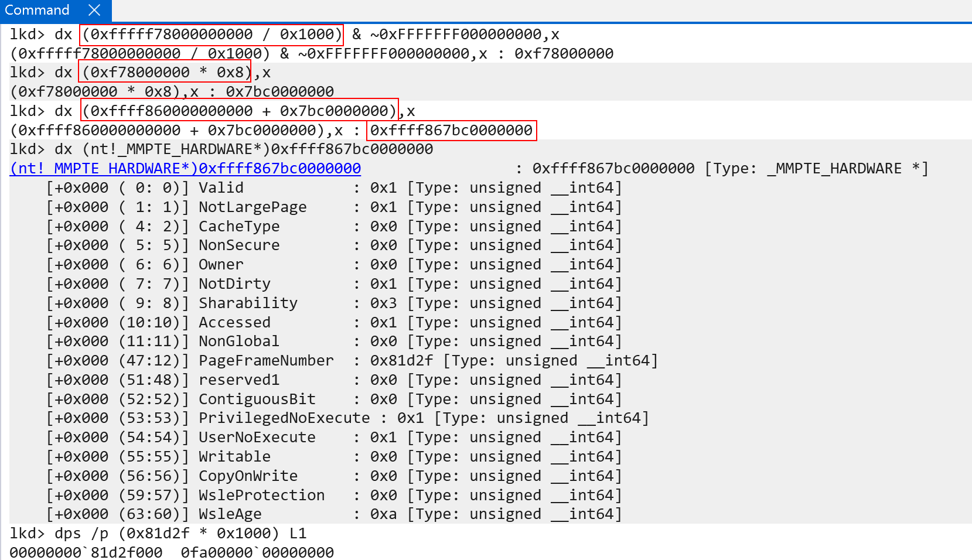
Task: Click the highlighted result 0xffff867bc0000000
Action: (451, 130)
